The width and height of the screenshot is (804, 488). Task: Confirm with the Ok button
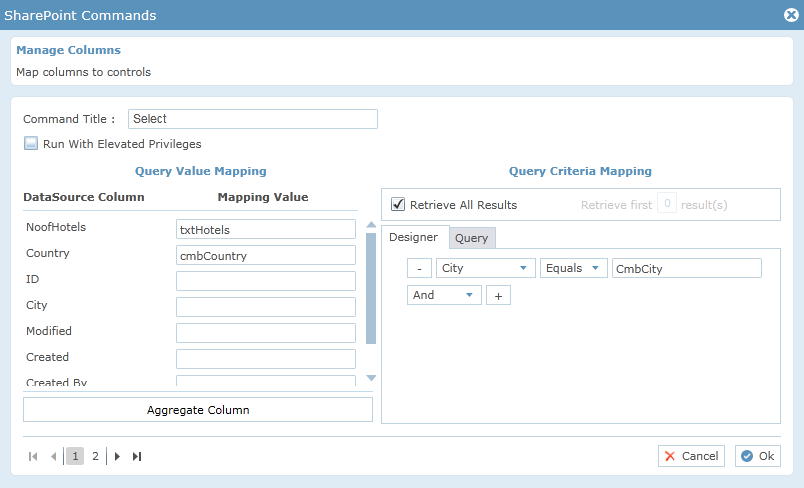[758, 456]
